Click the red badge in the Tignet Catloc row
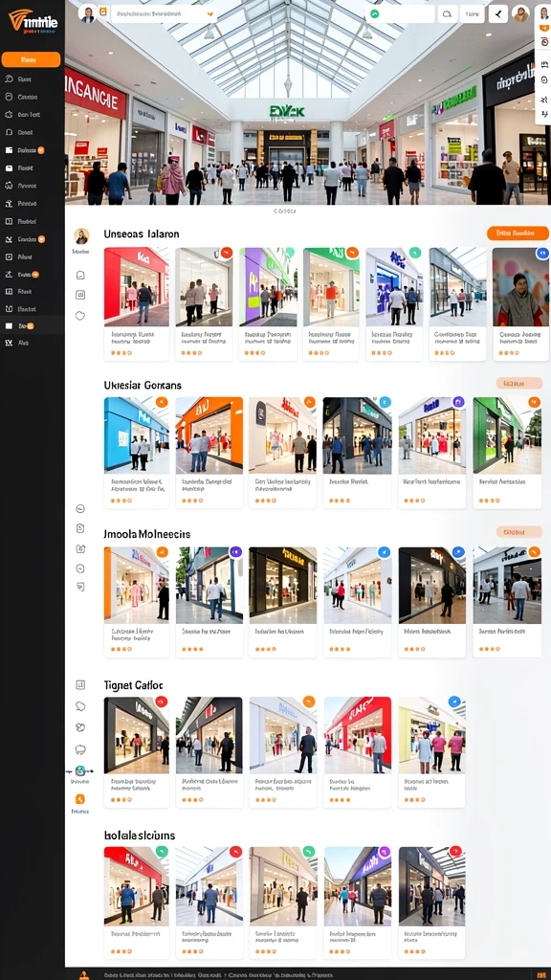 point(161,702)
